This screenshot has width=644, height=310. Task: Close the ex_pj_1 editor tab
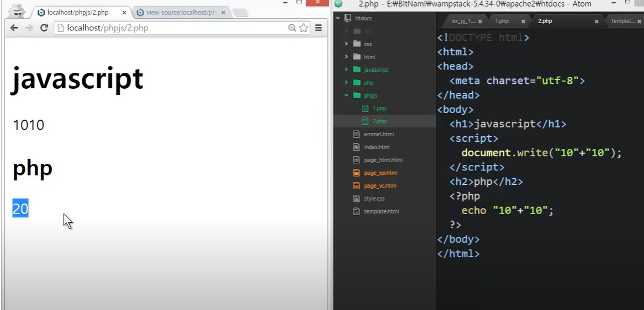[x=480, y=22]
